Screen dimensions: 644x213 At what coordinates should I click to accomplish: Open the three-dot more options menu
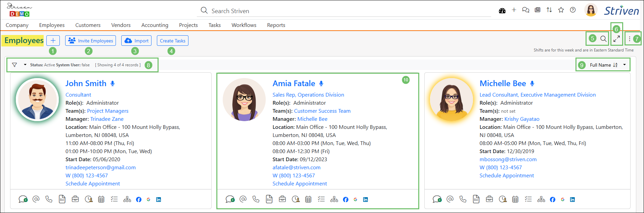630,39
